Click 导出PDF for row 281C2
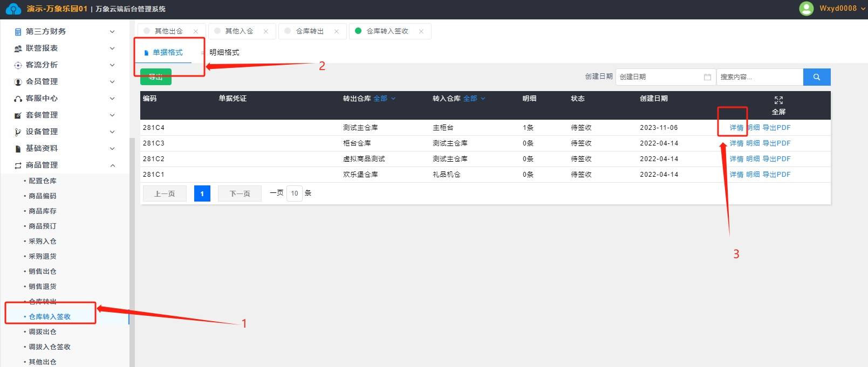Image resolution: width=868 pixels, height=367 pixels. point(777,159)
